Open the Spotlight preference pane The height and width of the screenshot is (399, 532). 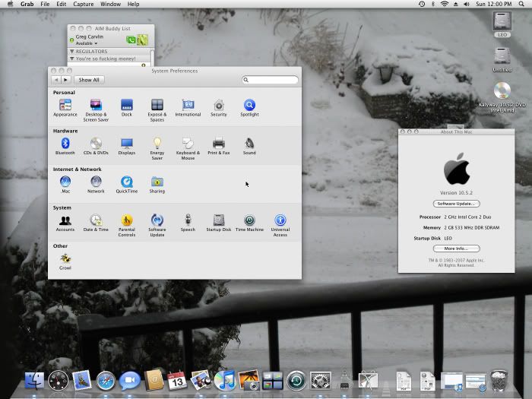249,108
